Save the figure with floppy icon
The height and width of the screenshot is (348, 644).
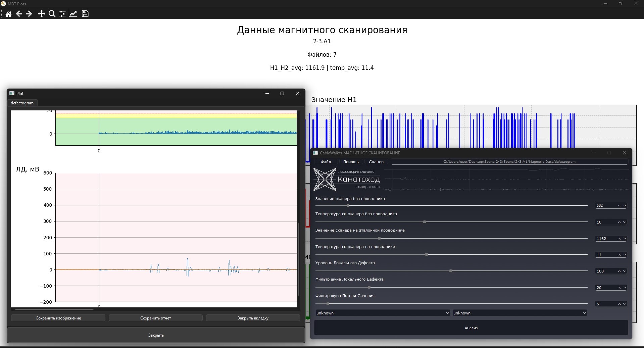point(85,14)
